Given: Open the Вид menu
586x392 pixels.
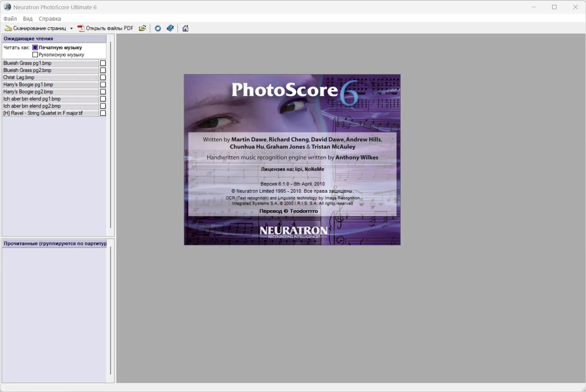Looking at the screenshot, I should 28,18.
